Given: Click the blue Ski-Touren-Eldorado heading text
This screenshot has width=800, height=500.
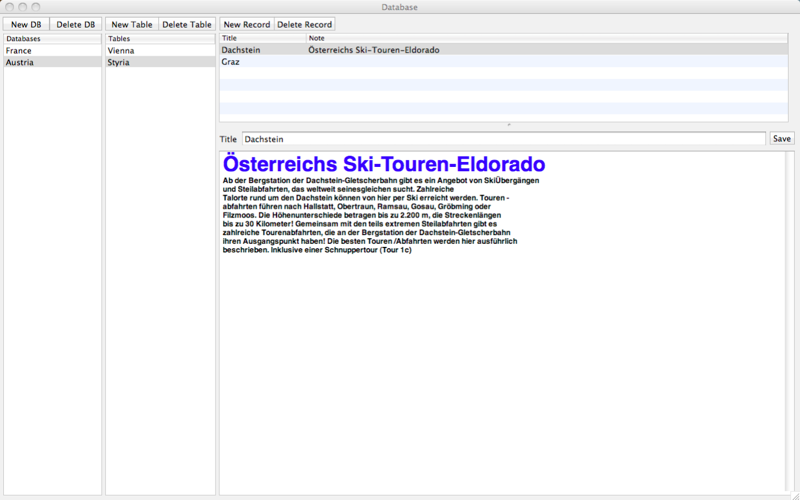Looking at the screenshot, I should pos(384,164).
